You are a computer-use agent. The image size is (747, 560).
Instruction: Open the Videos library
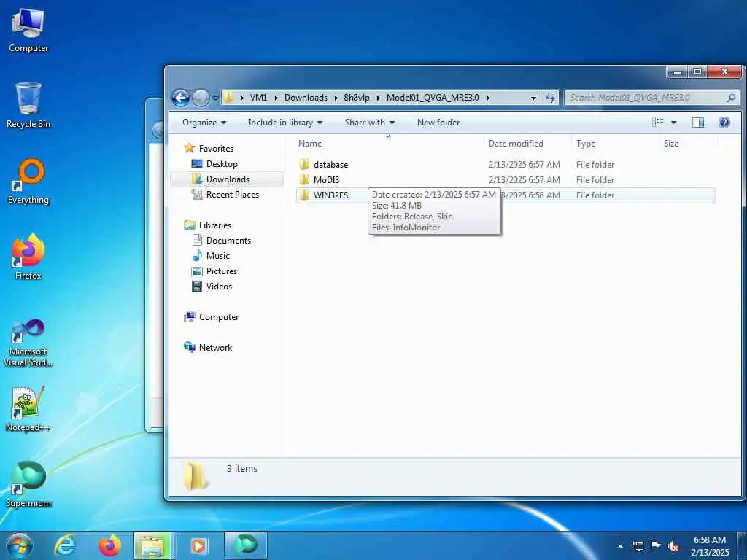pos(219,286)
